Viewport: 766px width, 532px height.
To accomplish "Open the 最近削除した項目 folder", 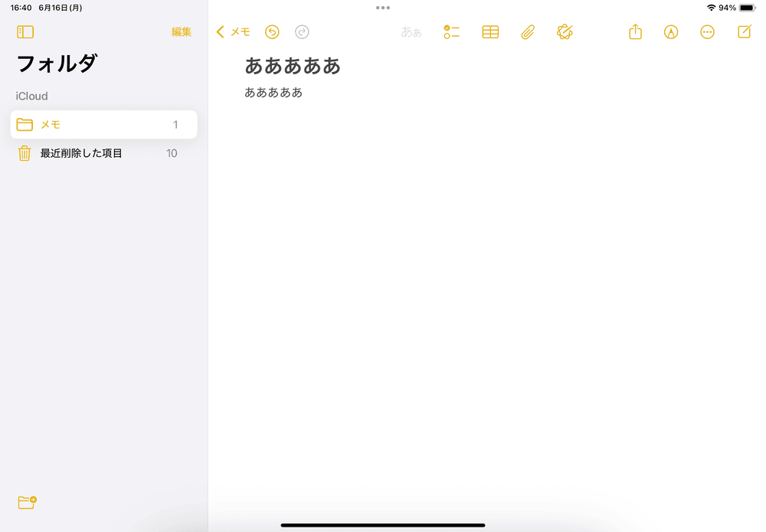I will click(x=81, y=154).
